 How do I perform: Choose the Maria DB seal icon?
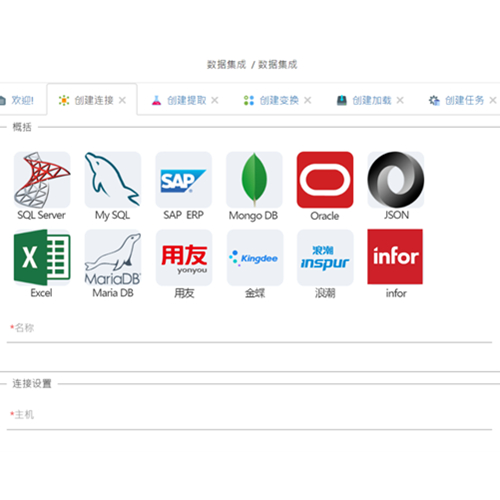(x=113, y=257)
